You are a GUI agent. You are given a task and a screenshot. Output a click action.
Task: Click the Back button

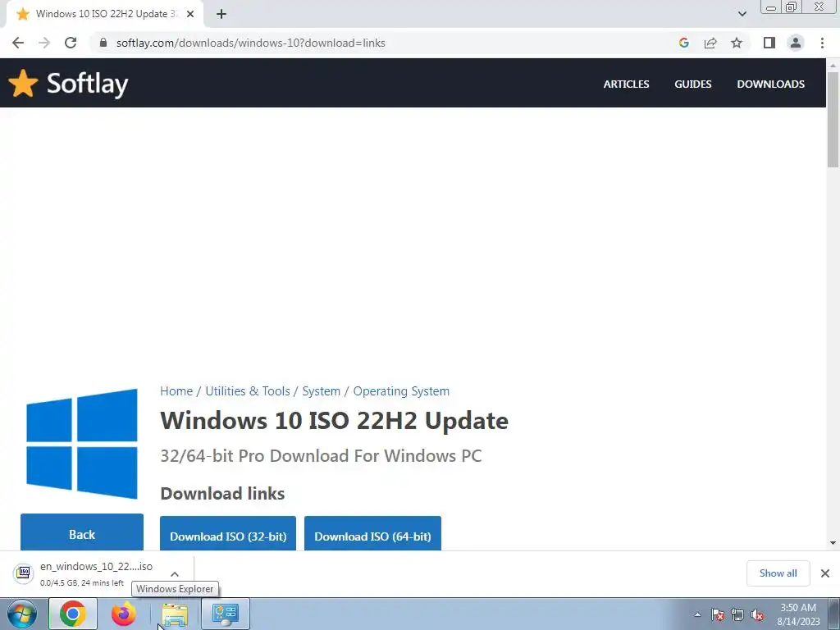[82, 532]
